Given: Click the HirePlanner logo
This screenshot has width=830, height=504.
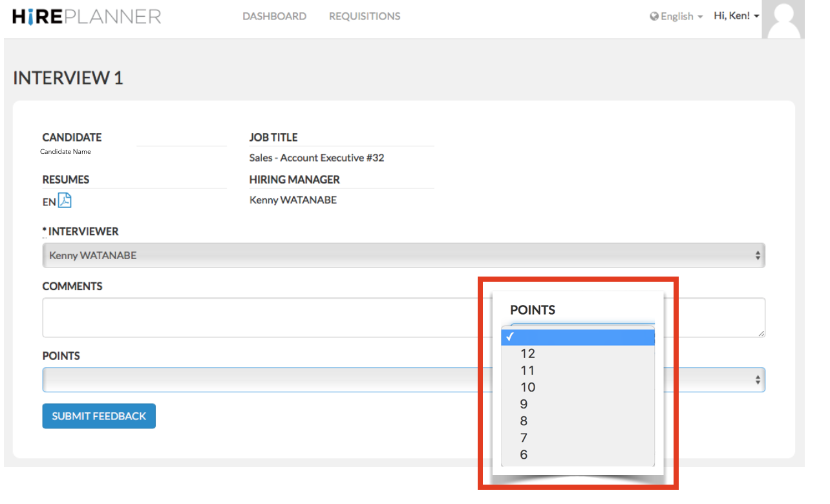Looking at the screenshot, I should [87, 16].
